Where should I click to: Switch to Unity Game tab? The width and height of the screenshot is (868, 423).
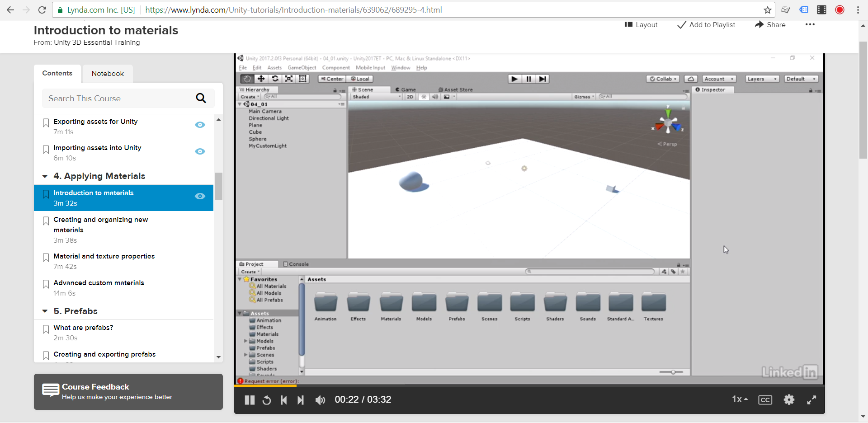[x=405, y=89]
